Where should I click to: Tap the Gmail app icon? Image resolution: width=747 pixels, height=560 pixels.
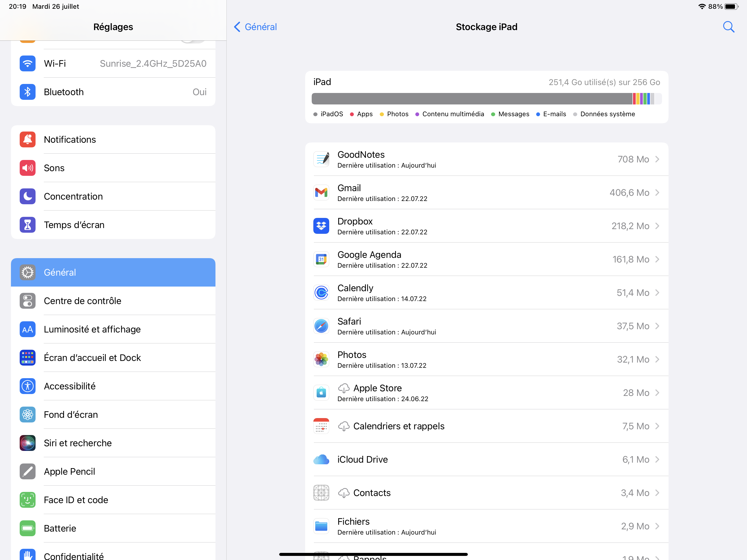pyautogui.click(x=321, y=192)
